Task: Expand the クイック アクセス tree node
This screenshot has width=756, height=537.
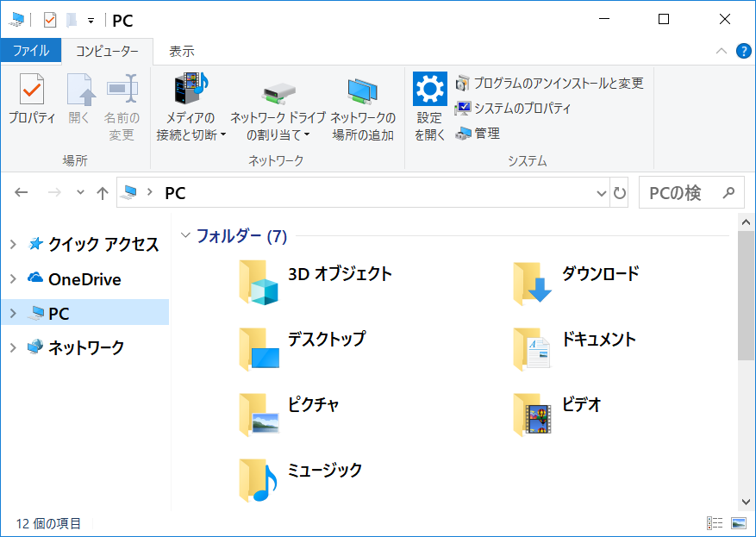Action: click(x=13, y=245)
